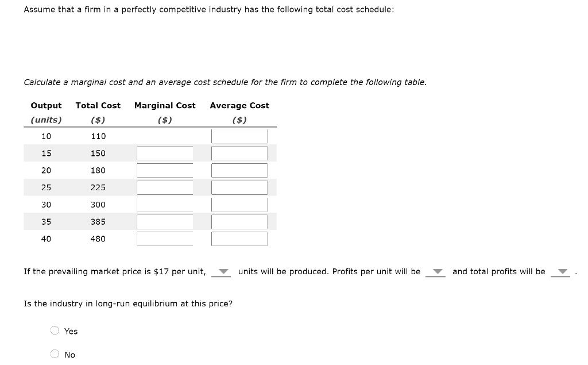Click average cost field for output 35
Screen dimensions: 588x365
coord(239,222)
